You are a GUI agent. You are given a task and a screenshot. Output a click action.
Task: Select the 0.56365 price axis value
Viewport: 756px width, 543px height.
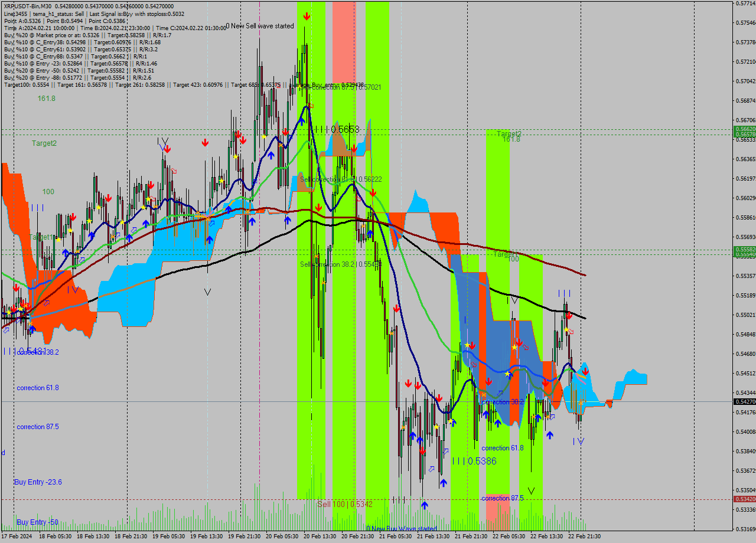tap(746, 159)
